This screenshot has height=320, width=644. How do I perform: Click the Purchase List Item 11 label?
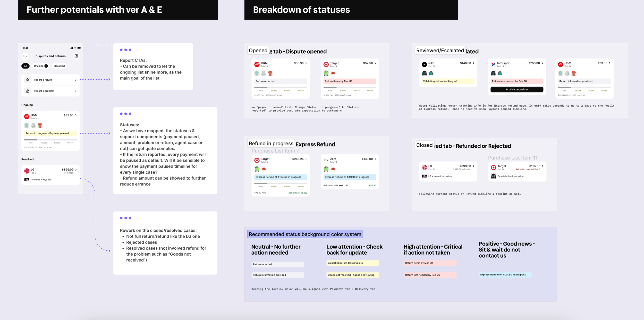[513, 158]
